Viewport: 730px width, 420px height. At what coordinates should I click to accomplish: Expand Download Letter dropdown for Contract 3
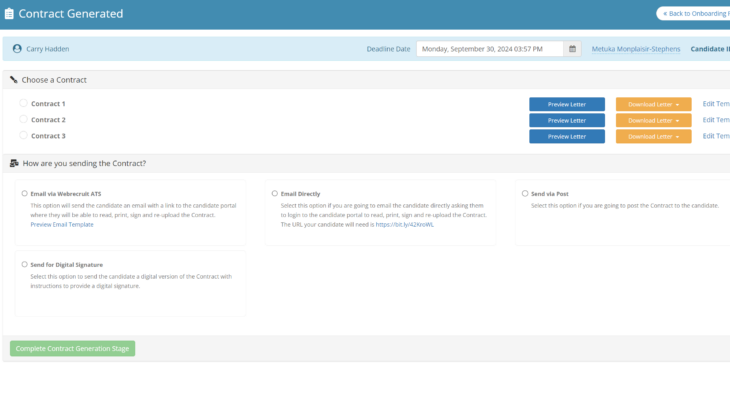(653, 136)
